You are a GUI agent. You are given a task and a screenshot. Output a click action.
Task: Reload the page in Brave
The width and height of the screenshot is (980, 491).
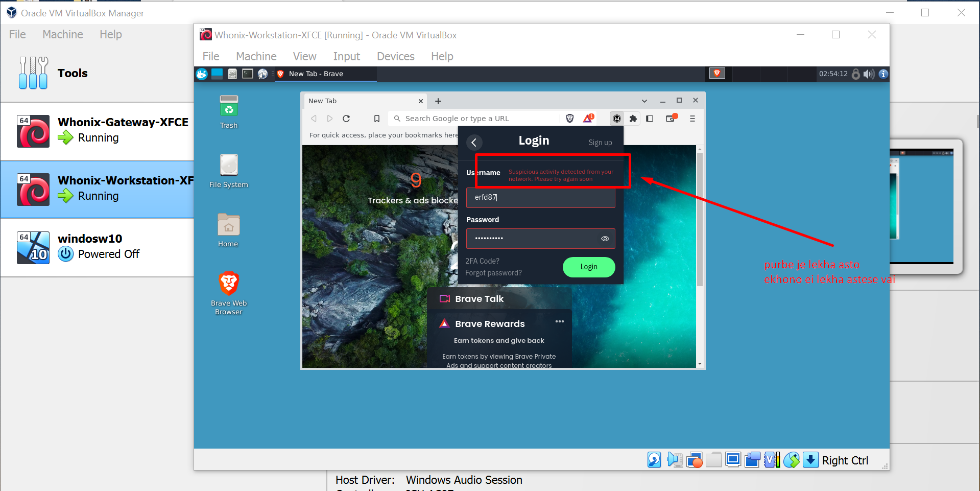click(x=346, y=119)
